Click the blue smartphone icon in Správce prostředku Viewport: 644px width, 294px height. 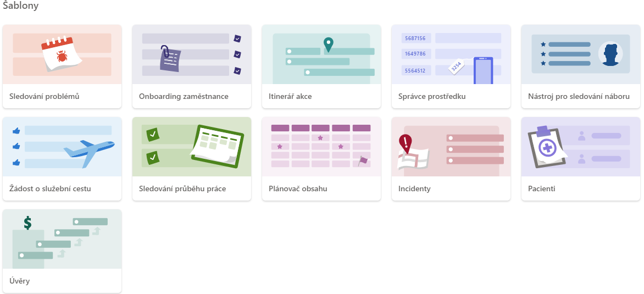[483, 71]
